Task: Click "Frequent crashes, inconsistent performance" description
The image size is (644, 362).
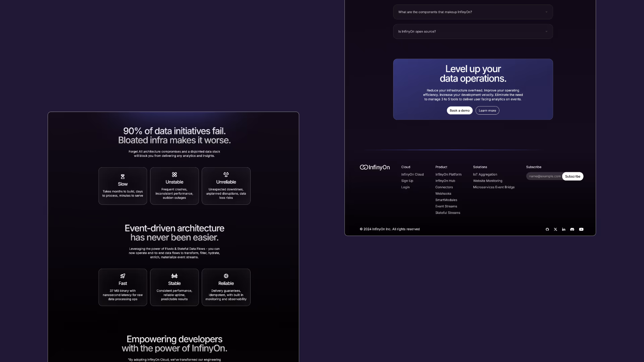Action: pos(174,194)
